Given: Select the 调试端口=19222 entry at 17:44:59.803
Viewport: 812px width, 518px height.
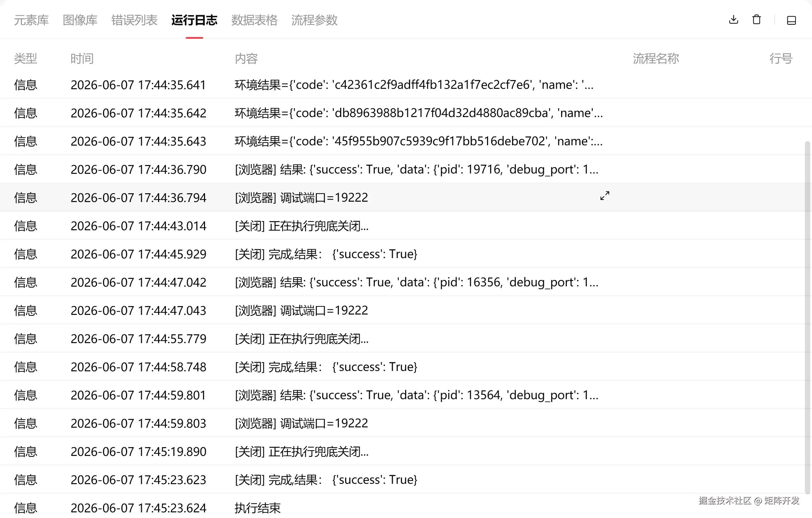Looking at the screenshot, I should (x=406, y=423).
